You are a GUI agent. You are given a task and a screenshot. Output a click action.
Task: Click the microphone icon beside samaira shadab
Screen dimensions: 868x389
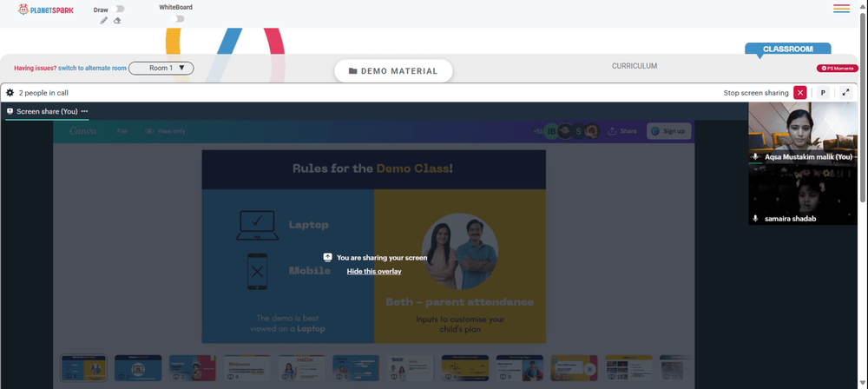coord(756,219)
